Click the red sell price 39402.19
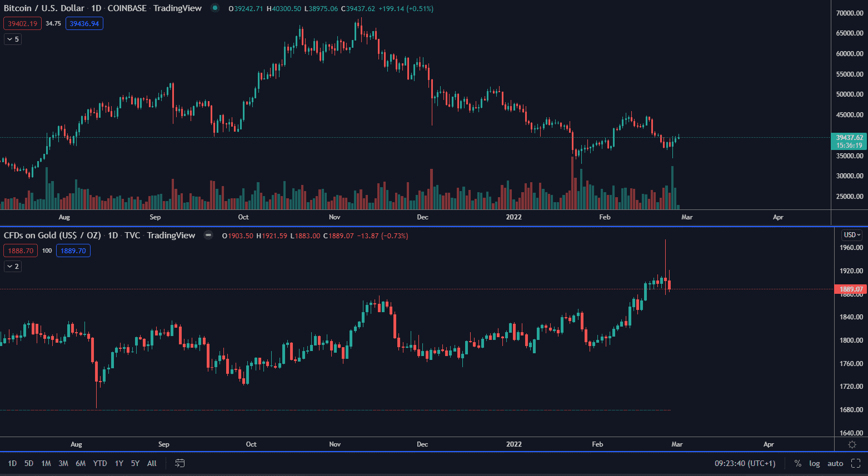This screenshot has width=868, height=476. [22, 23]
